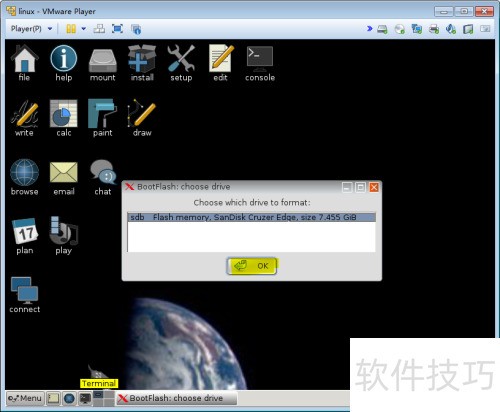
Task: Launch the play media icon
Action: click(64, 236)
